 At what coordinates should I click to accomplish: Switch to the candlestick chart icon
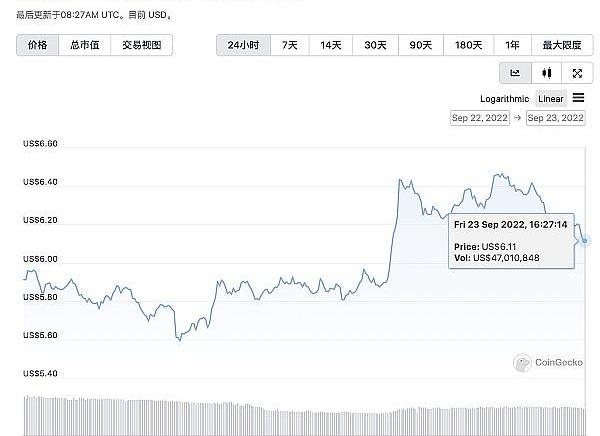pos(546,72)
